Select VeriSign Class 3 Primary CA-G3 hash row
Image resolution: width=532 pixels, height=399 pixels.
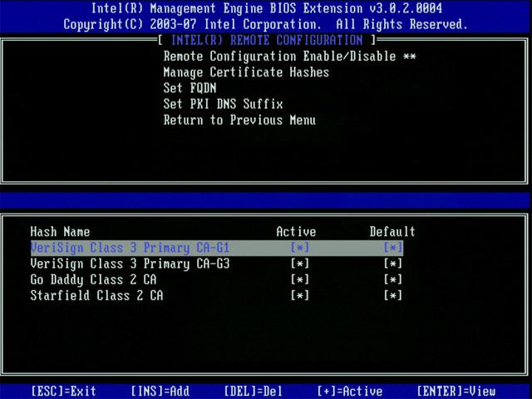[217, 264]
